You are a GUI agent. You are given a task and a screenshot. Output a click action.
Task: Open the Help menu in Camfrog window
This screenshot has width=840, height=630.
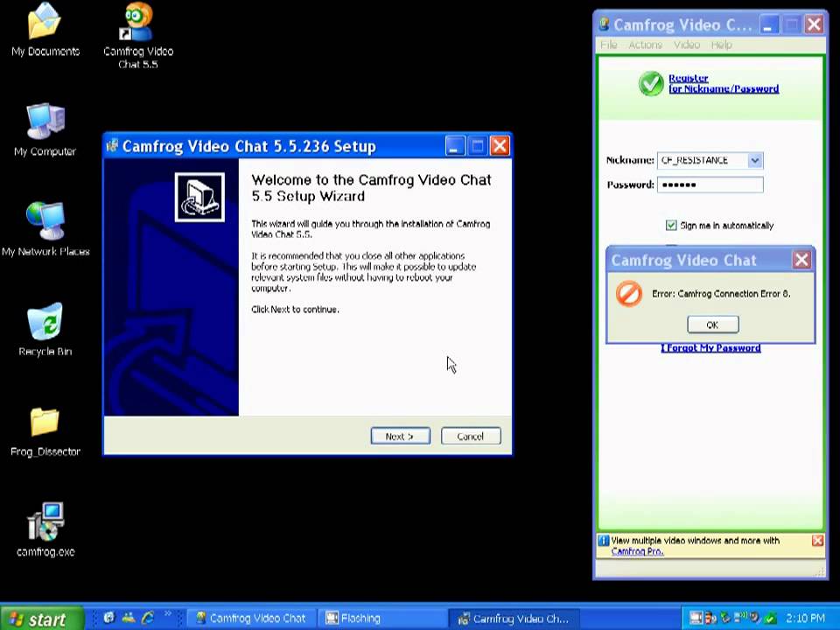tap(721, 45)
